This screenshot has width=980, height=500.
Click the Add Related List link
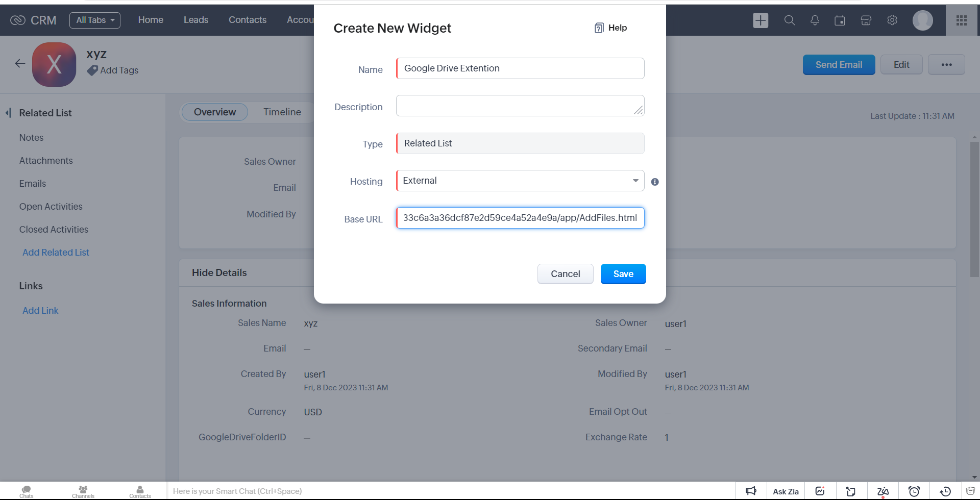click(x=56, y=253)
